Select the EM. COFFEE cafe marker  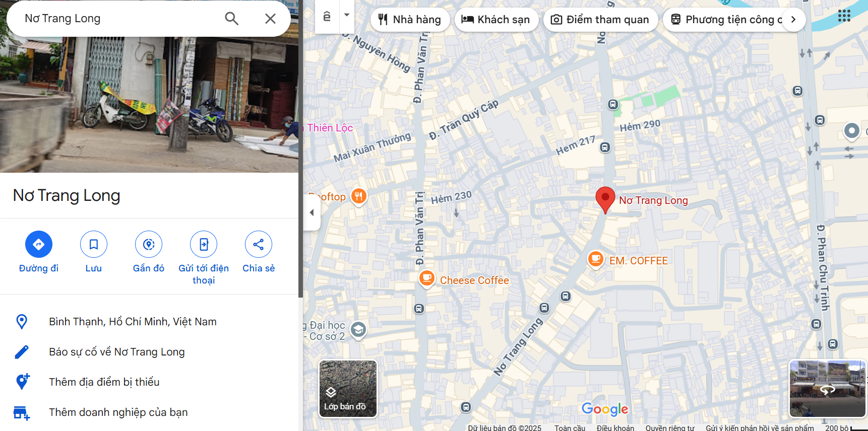(595, 259)
